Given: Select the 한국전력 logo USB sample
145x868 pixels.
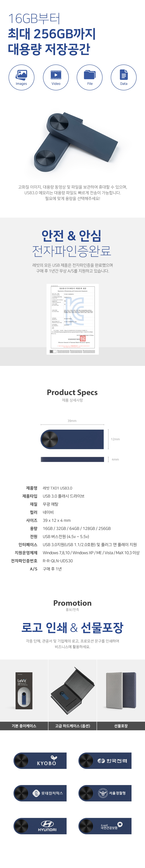Looking at the screenshot, I should click(105, 761).
